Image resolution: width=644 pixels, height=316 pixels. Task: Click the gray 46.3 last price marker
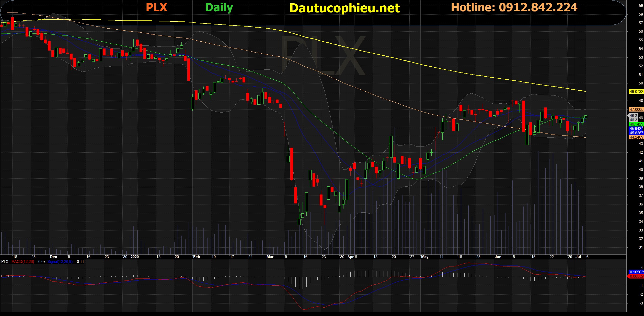click(633, 116)
